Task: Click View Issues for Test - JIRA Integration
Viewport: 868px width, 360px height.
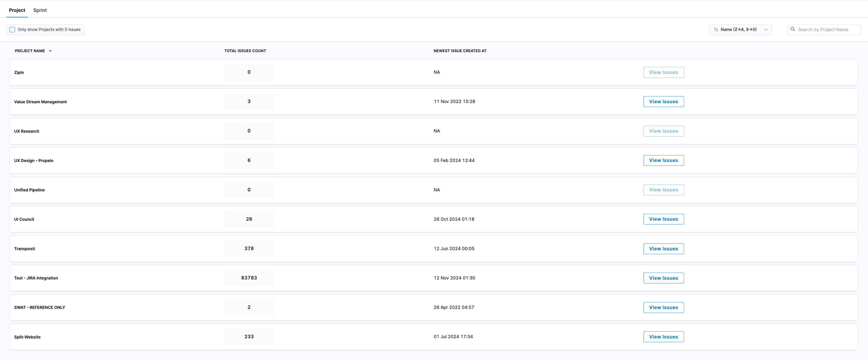Action: coord(663,278)
